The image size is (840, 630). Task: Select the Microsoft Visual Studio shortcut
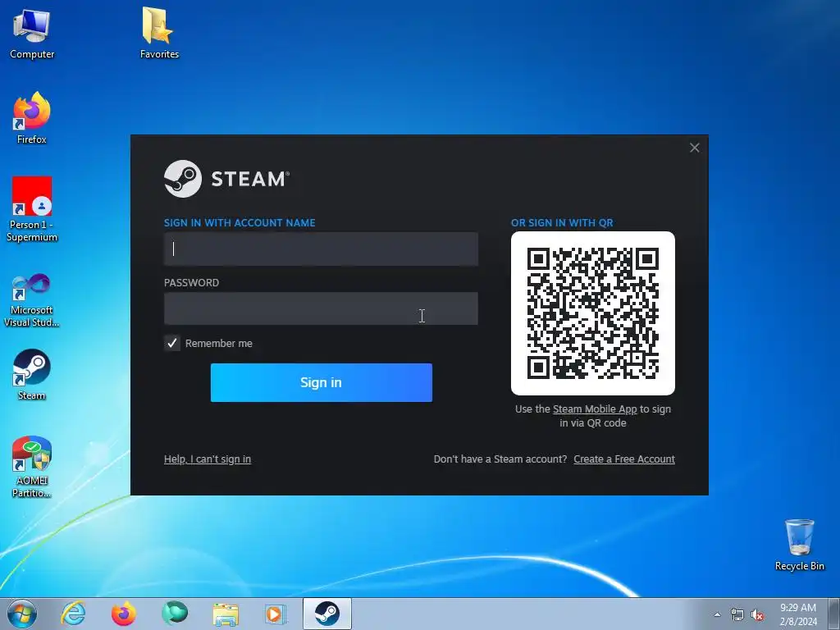click(32, 300)
